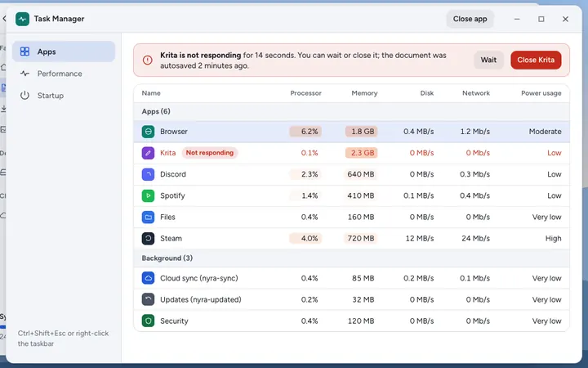
Task: Select the Discord row name
Action: pos(173,174)
